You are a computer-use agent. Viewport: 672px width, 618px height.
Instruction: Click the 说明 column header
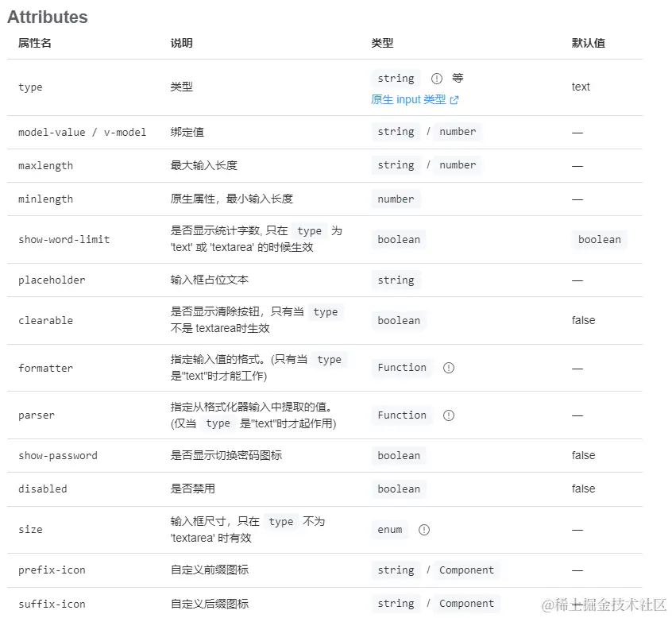click(x=181, y=43)
